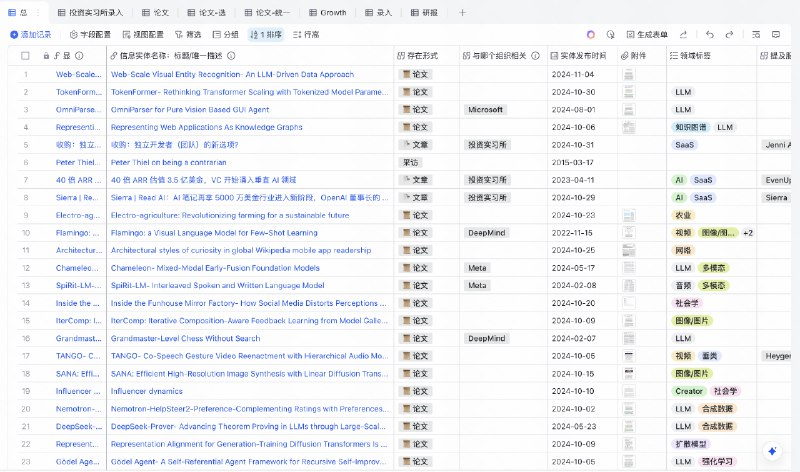This screenshot has width=800, height=472.
Task: Open attachment thumbnail in TANGO row
Action: (x=629, y=356)
